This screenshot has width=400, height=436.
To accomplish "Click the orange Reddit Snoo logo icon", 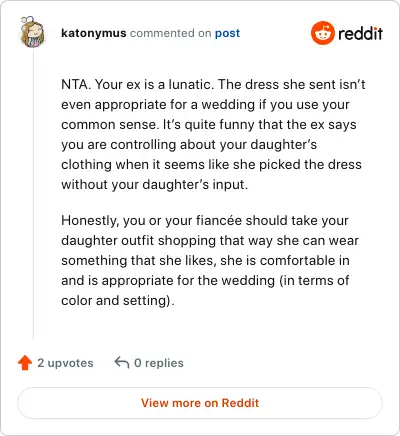I will [x=322, y=33].
